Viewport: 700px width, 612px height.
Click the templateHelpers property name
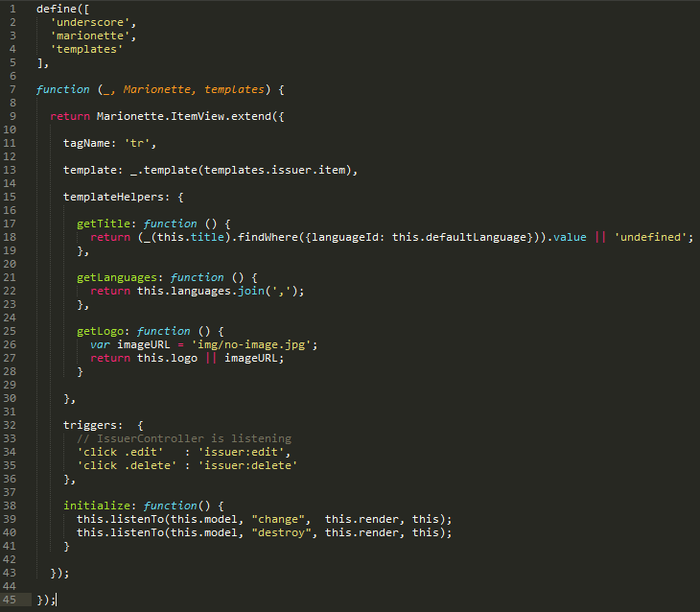pos(113,197)
